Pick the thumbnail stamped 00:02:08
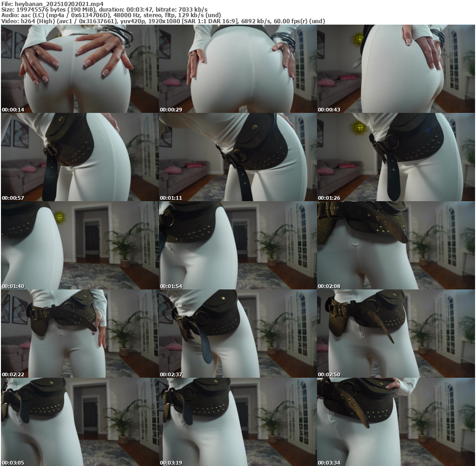476x466 pixels. coord(396,245)
